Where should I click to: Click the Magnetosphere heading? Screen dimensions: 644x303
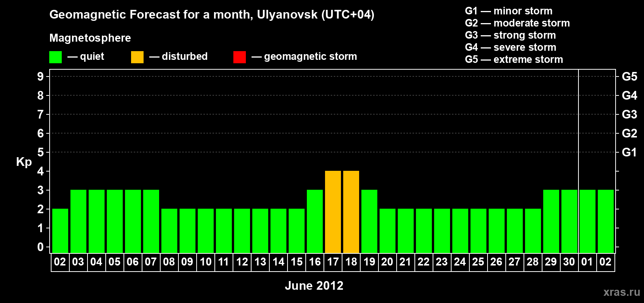[x=90, y=38]
